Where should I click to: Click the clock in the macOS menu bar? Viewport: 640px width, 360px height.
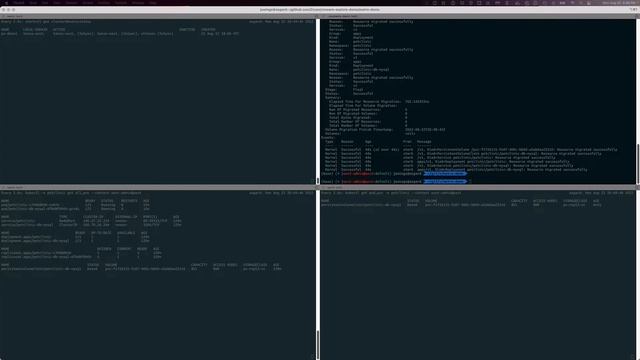point(619,2)
